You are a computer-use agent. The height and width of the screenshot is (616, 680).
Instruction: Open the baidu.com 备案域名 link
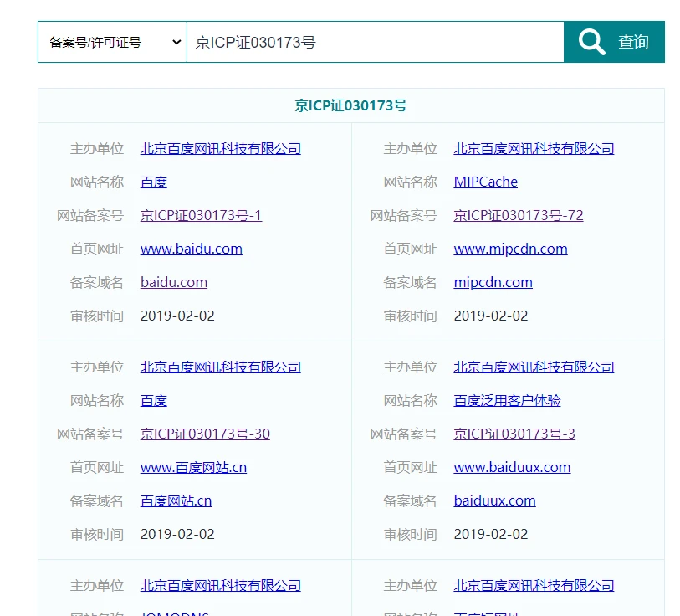click(x=174, y=282)
